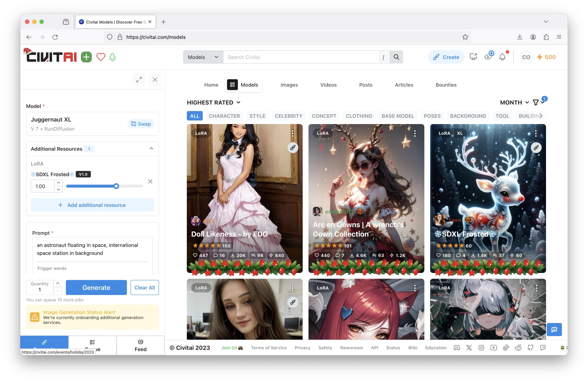
Task: Filter by BACKGROUND category
Action: coord(468,116)
